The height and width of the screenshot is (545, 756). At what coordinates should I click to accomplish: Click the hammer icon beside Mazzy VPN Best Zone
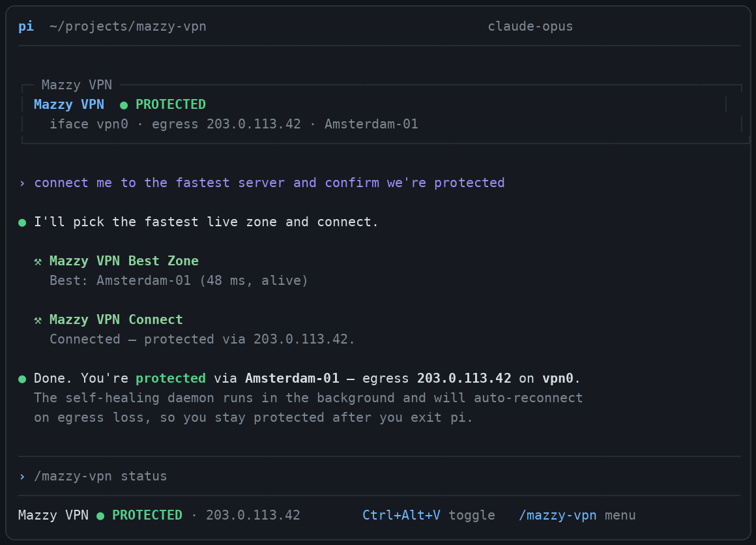click(38, 262)
